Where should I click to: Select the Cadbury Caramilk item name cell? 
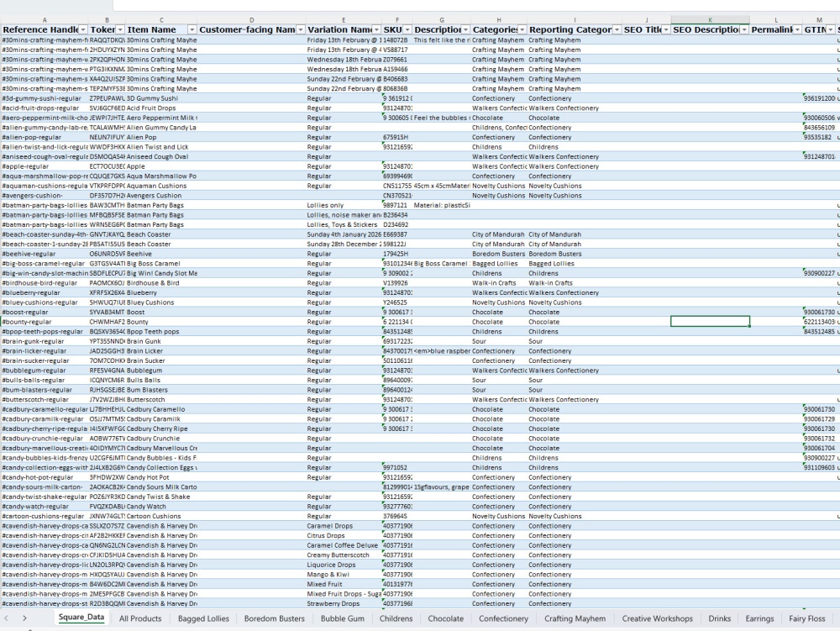161,419
